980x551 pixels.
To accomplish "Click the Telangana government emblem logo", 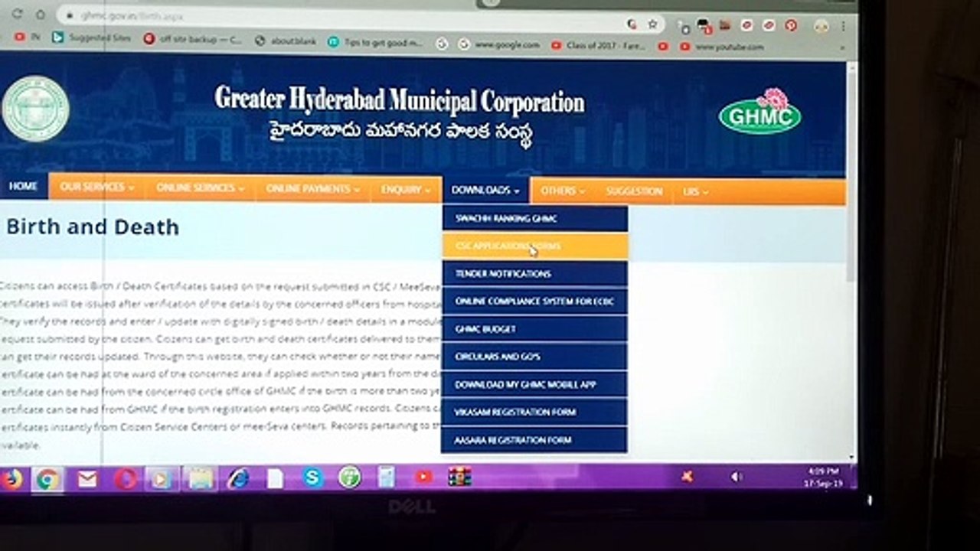I will tap(35, 108).
